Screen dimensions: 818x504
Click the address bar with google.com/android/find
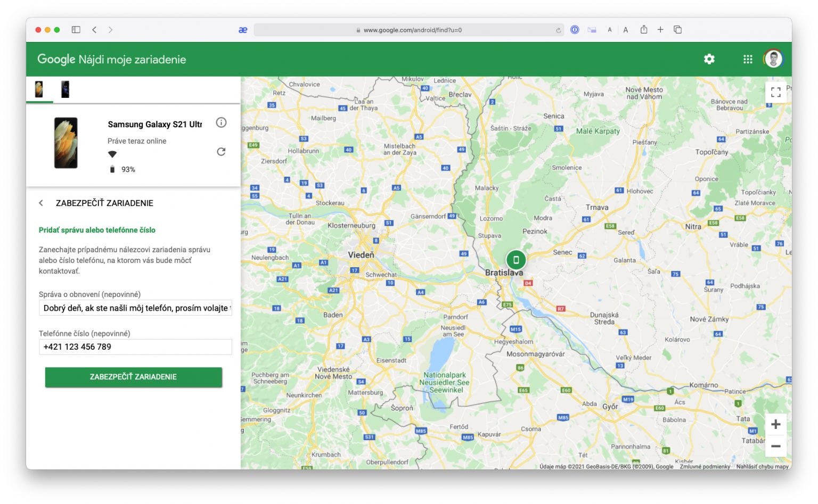coord(408,30)
